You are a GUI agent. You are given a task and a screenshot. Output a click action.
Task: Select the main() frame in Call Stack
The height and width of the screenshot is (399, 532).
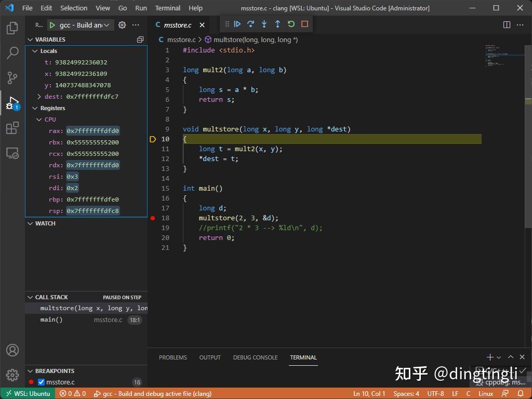click(x=51, y=320)
